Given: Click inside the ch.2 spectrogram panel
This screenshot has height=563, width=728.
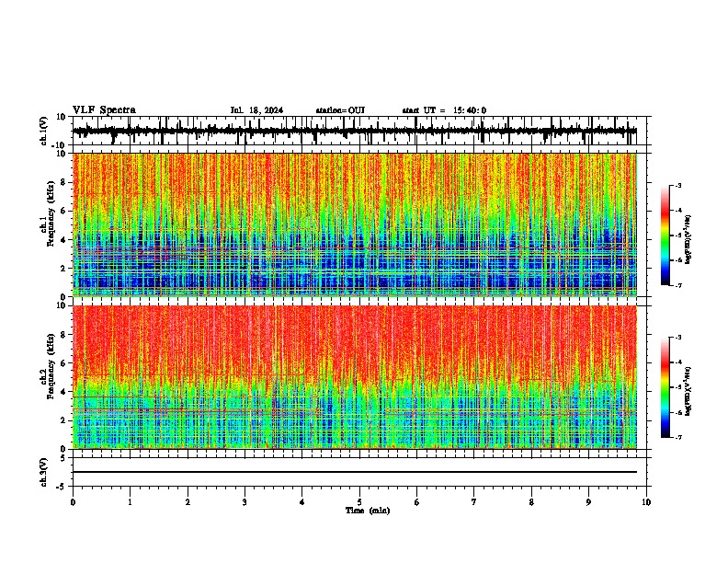Looking at the screenshot, I should (355, 377).
